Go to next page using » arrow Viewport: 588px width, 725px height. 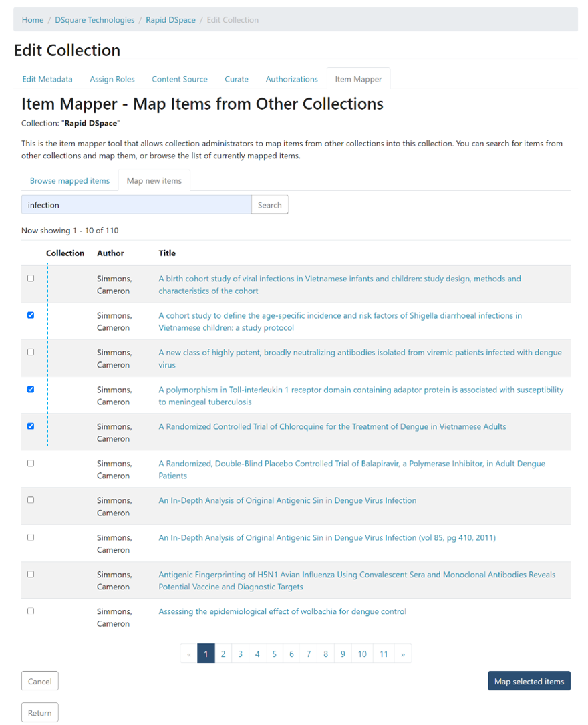tap(402, 654)
